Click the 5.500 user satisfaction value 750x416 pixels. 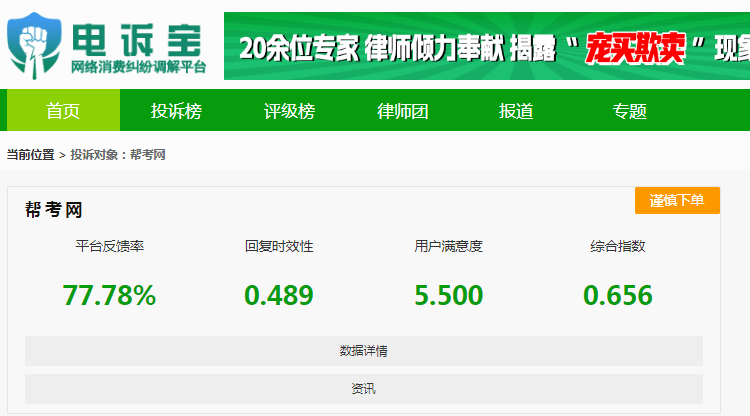[x=449, y=295]
